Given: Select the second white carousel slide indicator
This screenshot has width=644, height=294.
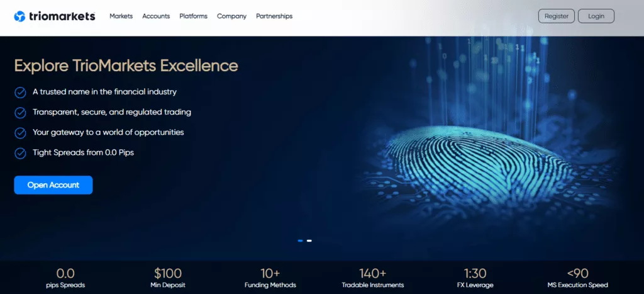Looking at the screenshot, I should tap(309, 240).
